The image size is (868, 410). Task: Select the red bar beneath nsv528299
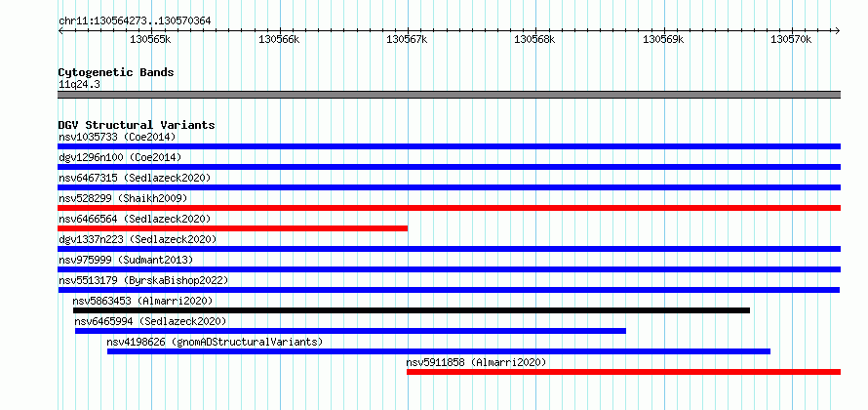coord(449,208)
